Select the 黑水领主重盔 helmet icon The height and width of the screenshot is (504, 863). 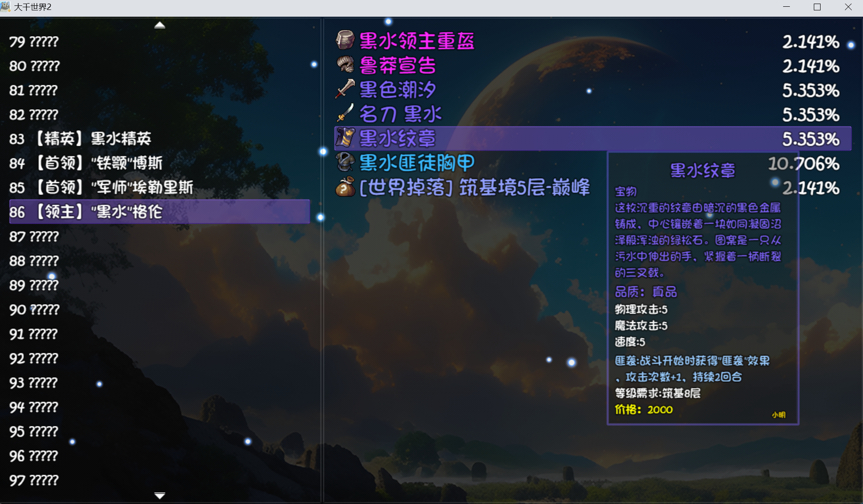[345, 40]
